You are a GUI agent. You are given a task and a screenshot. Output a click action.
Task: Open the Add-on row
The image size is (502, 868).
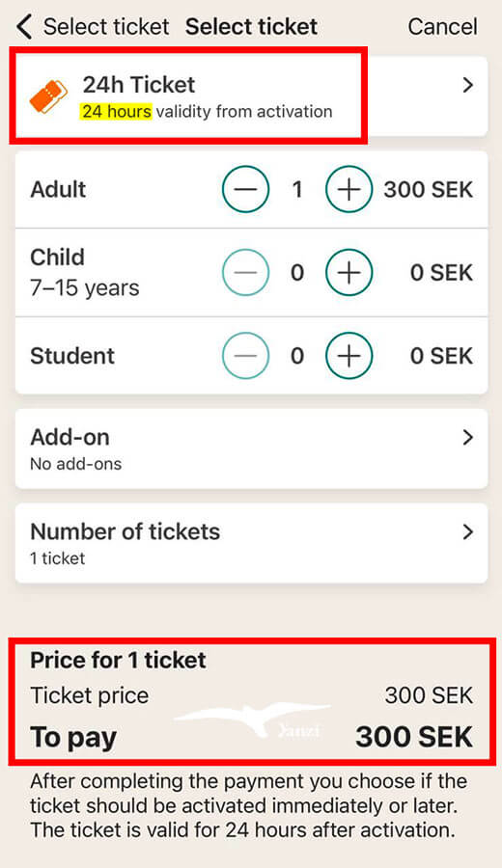tap(252, 448)
